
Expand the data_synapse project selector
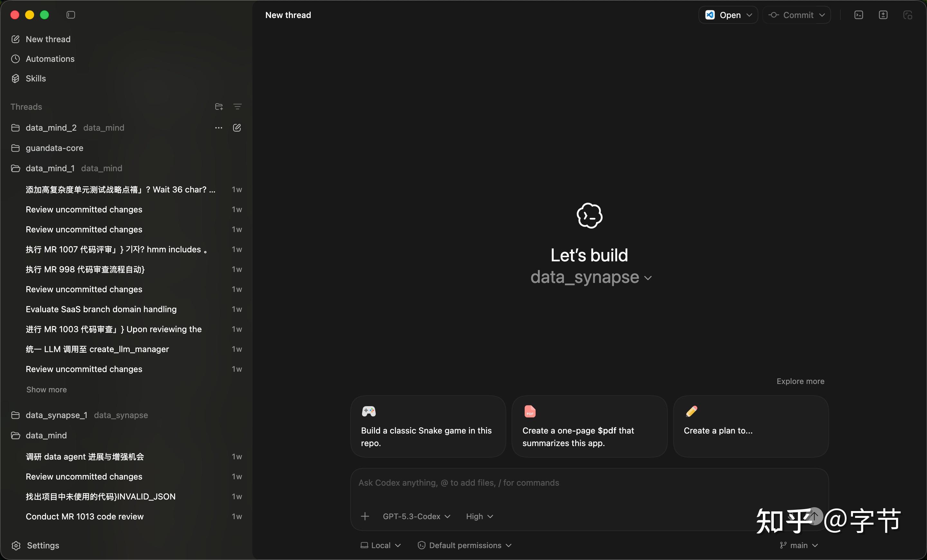tap(591, 277)
